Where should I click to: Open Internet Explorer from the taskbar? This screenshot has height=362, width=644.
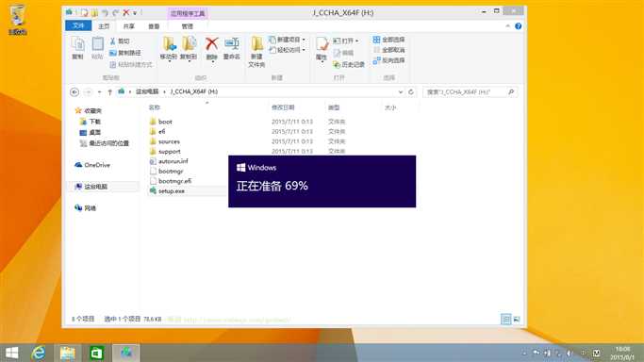coord(39,353)
